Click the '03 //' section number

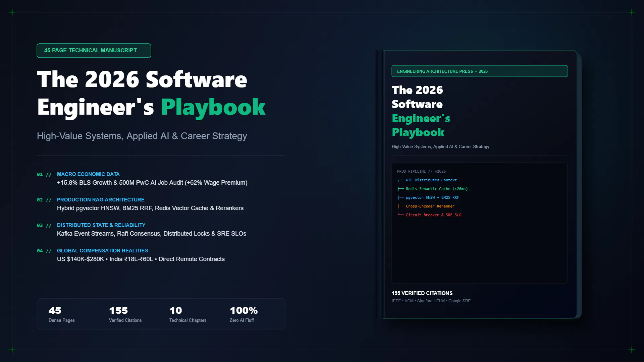(44, 225)
